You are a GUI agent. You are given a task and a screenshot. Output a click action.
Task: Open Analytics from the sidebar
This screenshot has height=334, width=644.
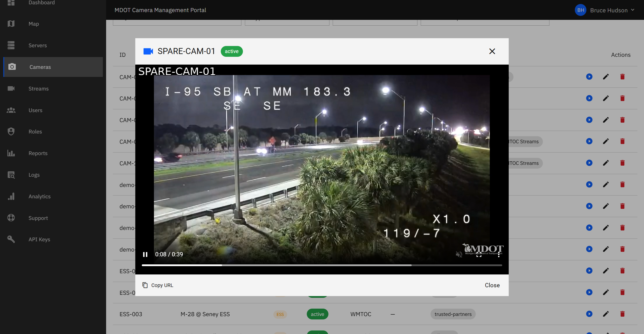(39, 196)
